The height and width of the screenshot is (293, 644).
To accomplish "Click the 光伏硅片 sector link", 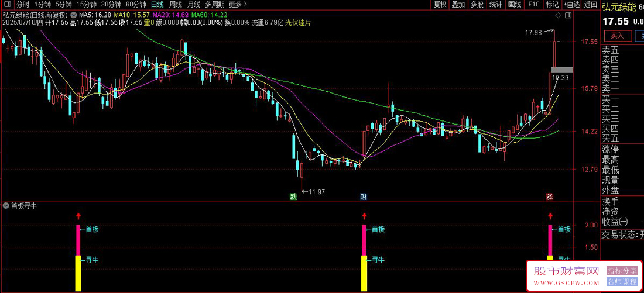I will [298, 23].
